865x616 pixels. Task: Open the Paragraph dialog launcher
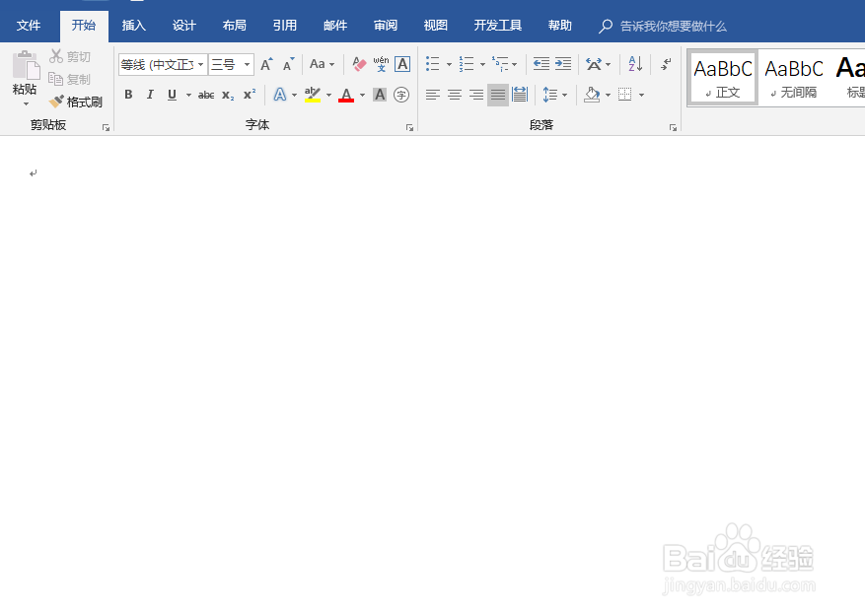[673, 127]
